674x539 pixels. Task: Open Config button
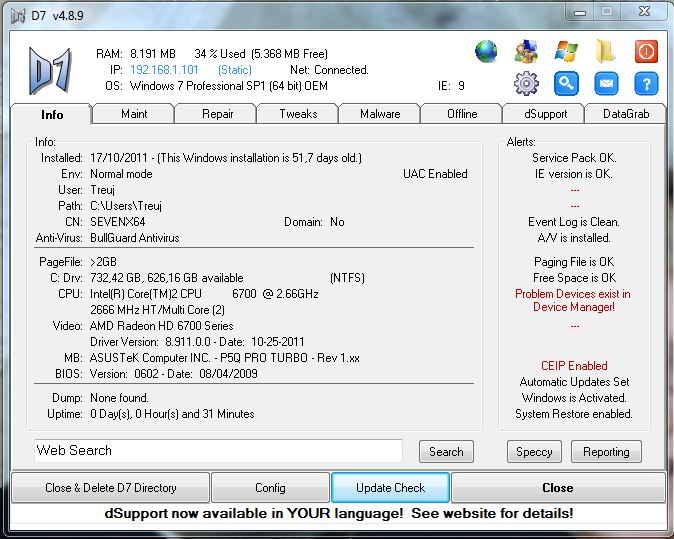click(x=270, y=488)
